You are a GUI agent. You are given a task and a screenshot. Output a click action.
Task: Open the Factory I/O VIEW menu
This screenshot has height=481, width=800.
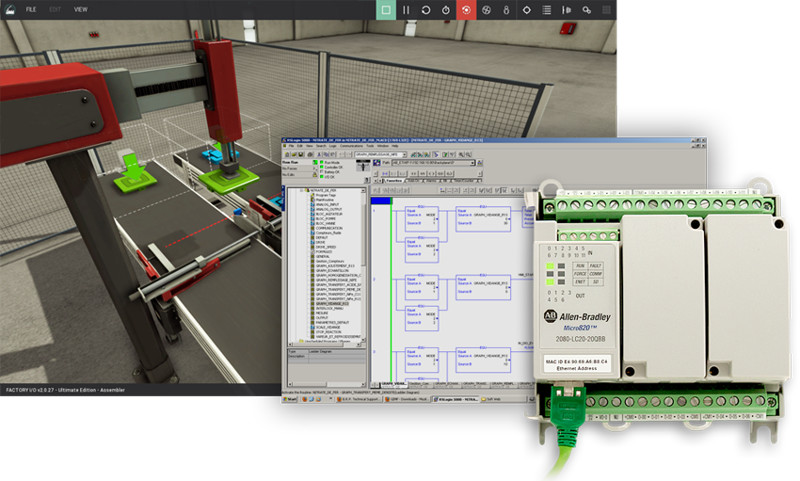click(x=81, y=9)
